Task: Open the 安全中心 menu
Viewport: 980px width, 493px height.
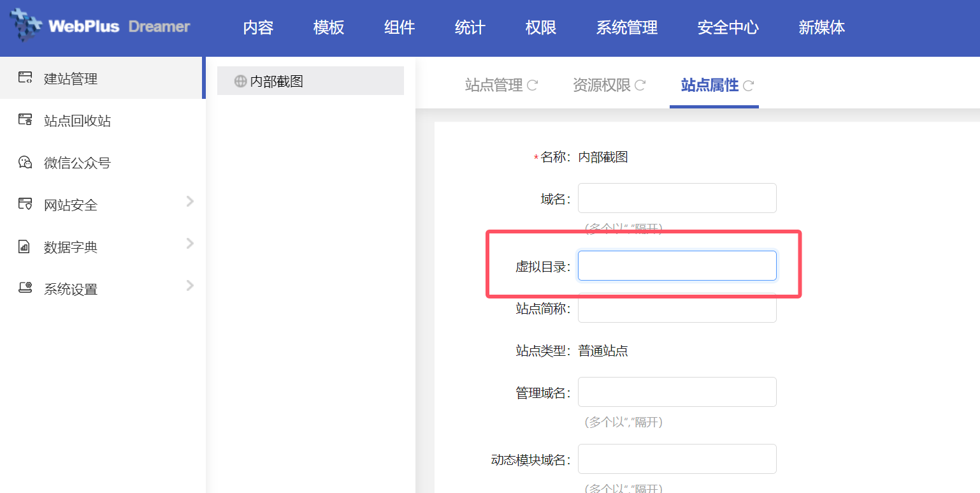Action: [728, 27]
